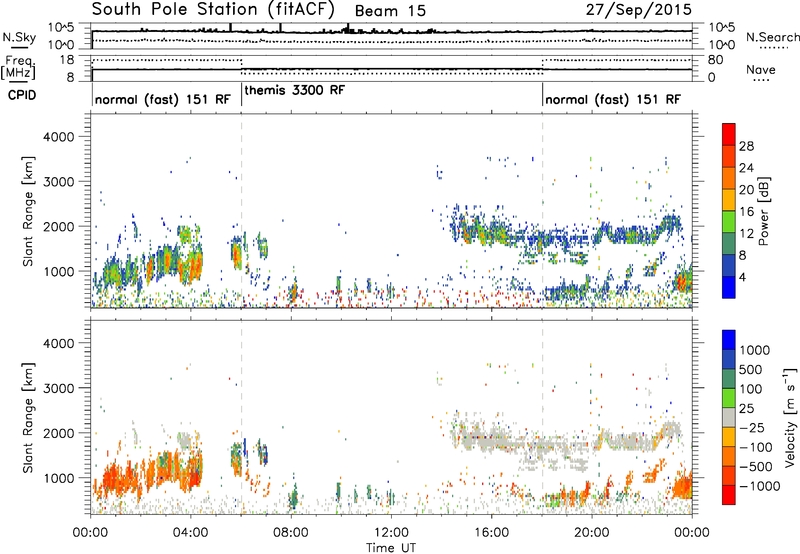
Task: Click the 1000 tick on velocity colorbar
Action: 755,350
